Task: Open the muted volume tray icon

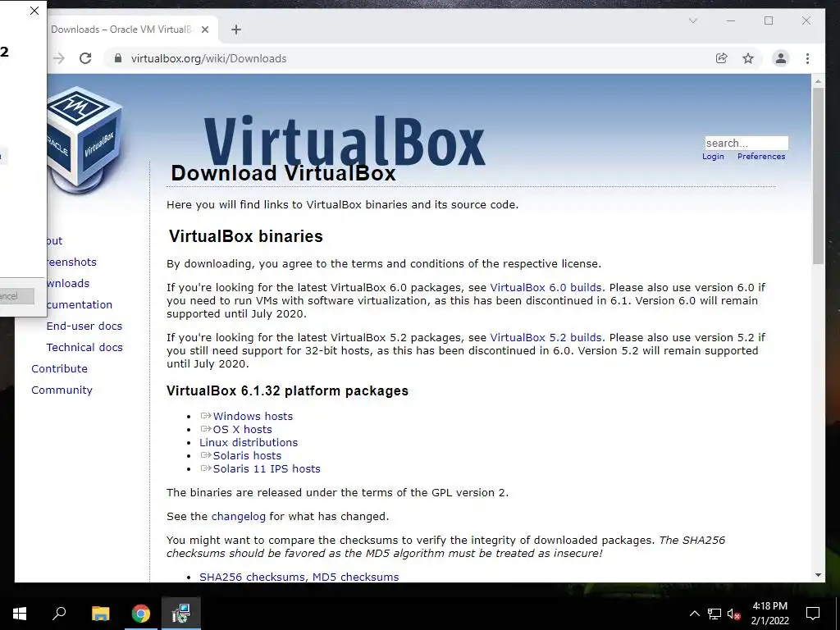Action: click(x=733, y=614)
